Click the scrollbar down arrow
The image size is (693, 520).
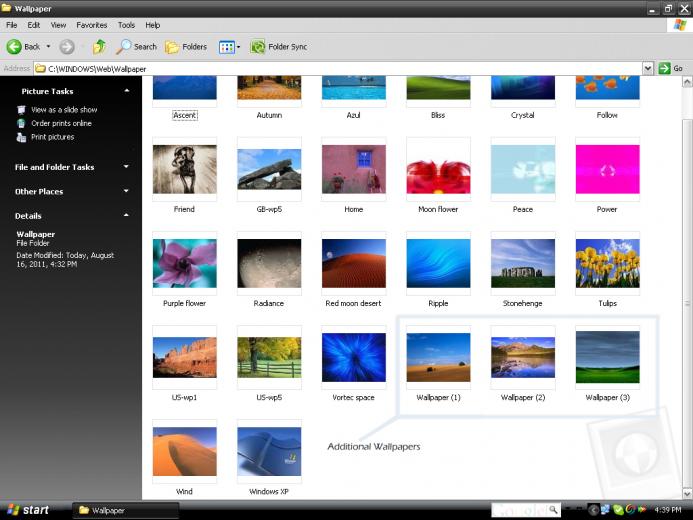(x=687, y=493)
